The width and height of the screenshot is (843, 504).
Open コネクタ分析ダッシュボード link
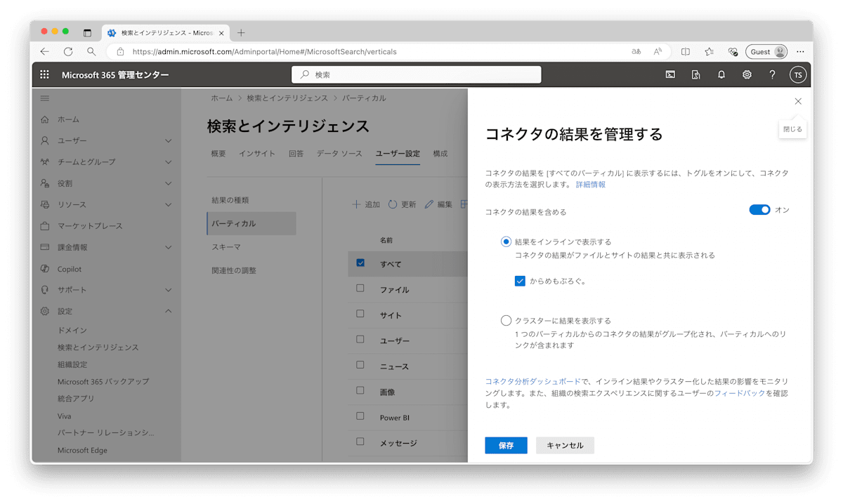[x=533, y=381]
